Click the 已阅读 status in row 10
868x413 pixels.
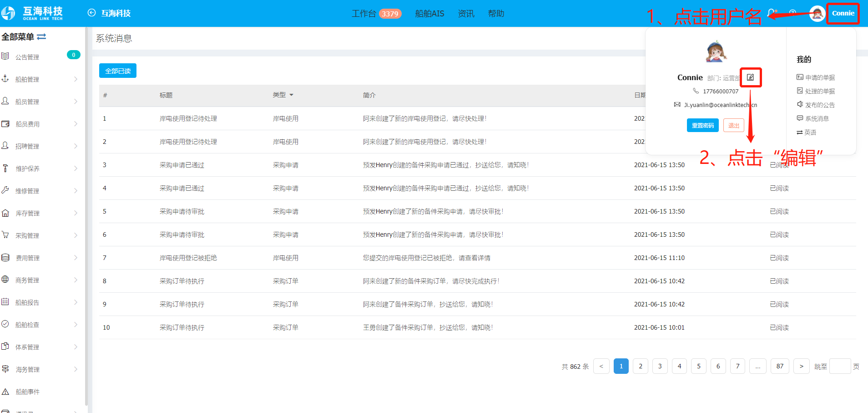pyautogui.click(x=779, y=327)
